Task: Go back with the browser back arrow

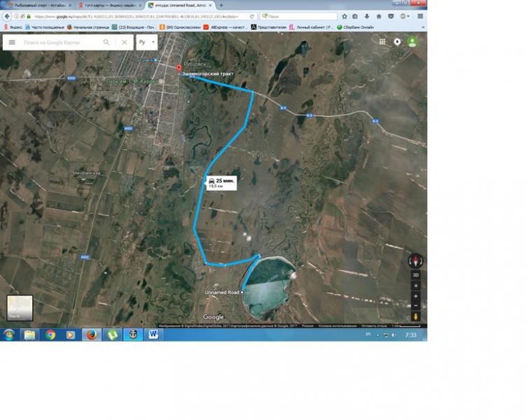Action: (7, 16)
